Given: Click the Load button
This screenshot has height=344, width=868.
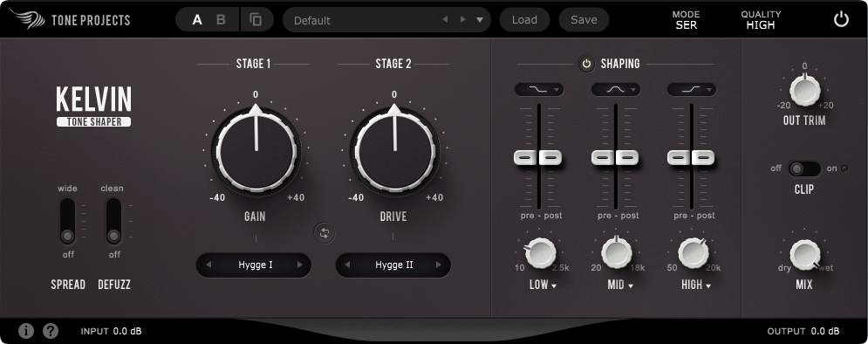Looking at the screenshot, I should (524, 20).
